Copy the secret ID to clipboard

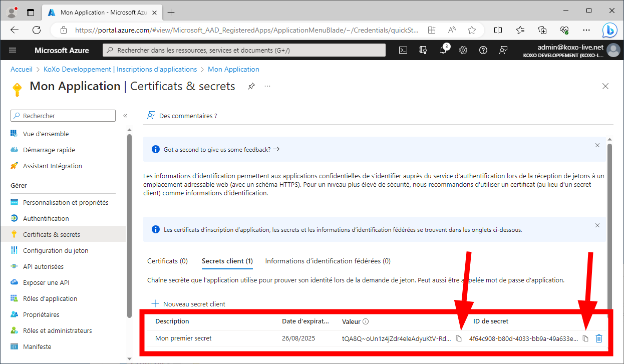[585, 339]
